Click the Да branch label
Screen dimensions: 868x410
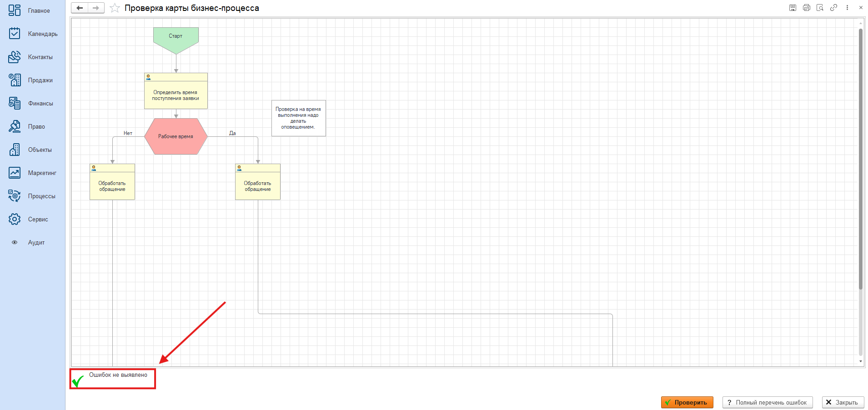[x=232, y=133]
